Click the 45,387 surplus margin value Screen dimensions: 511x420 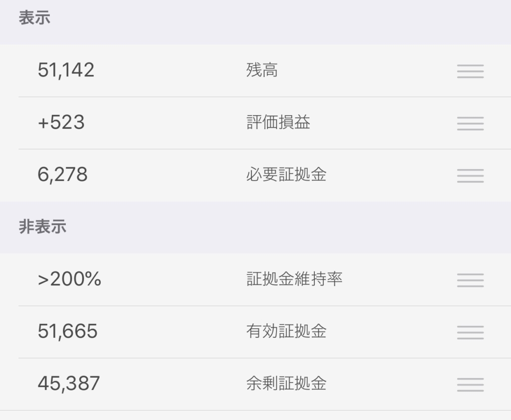pos(68,384)
